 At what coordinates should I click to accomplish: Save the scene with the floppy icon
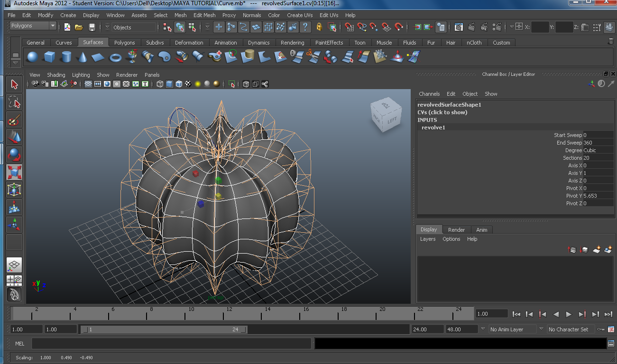(92, 27)
